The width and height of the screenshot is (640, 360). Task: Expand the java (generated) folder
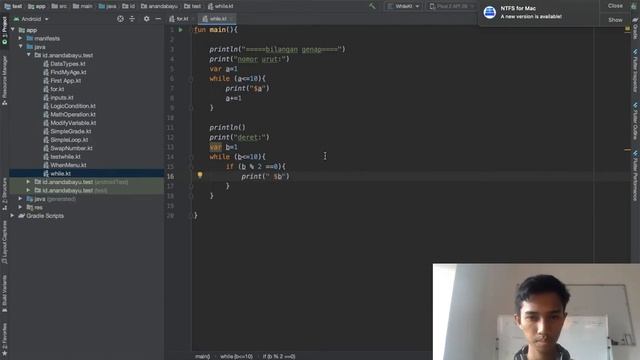click(20, 199)
